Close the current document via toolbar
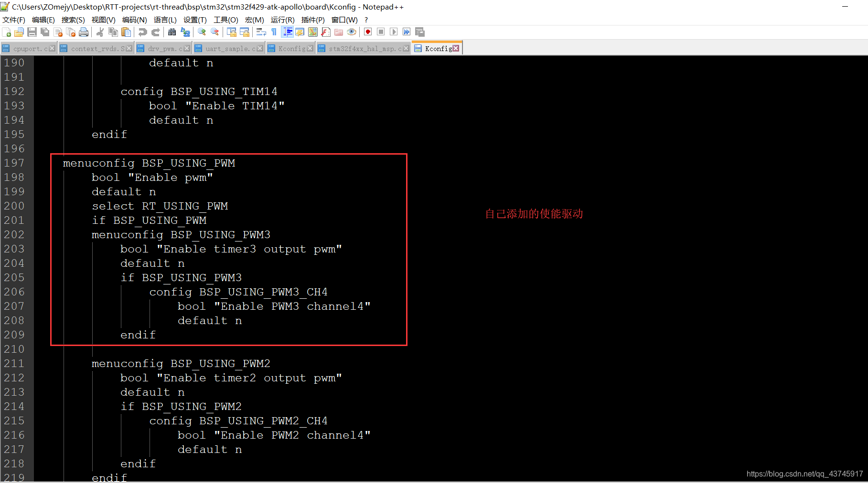Screen dimensions: 868x483 [58, 32]
